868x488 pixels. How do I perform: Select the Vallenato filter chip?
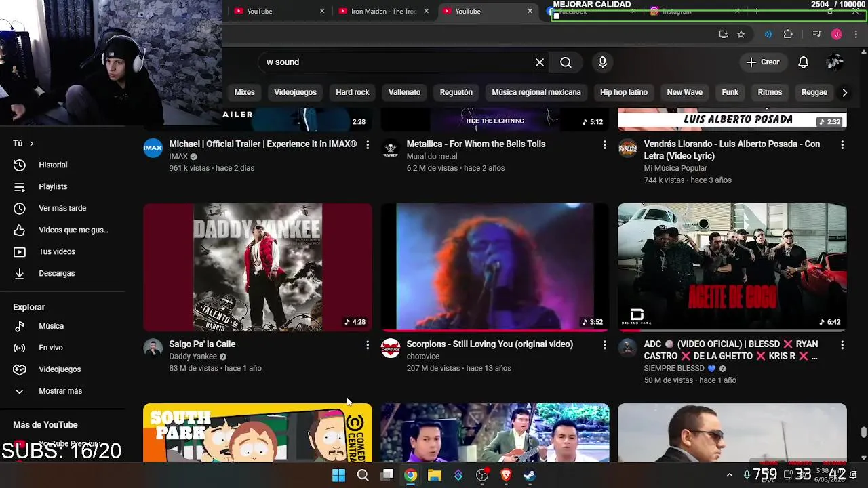pos(404,92)
